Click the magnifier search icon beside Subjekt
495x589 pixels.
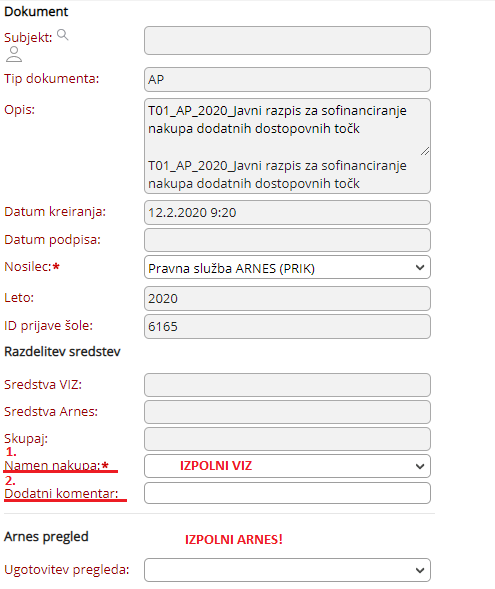point(63,35)
